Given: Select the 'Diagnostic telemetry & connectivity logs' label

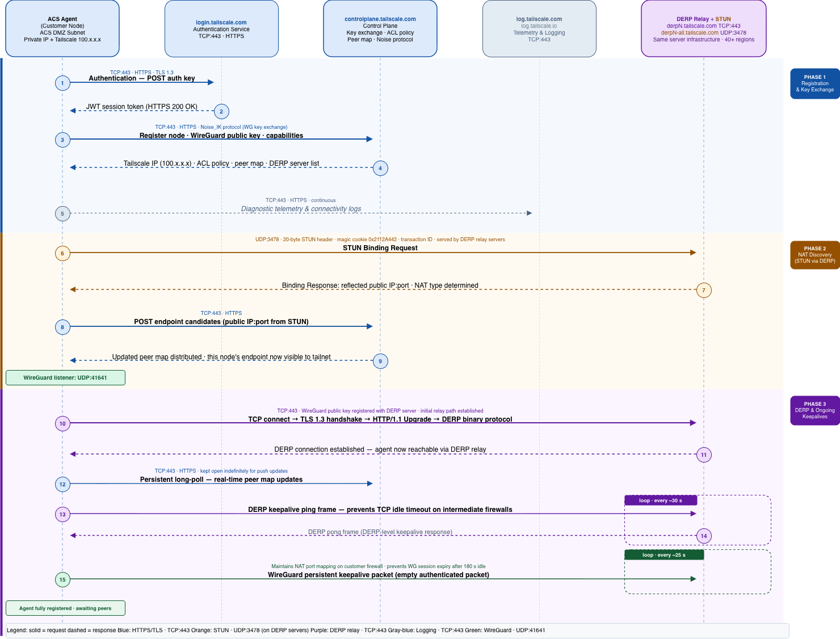Looking at the screenshot, I should [x=301, y=209].
